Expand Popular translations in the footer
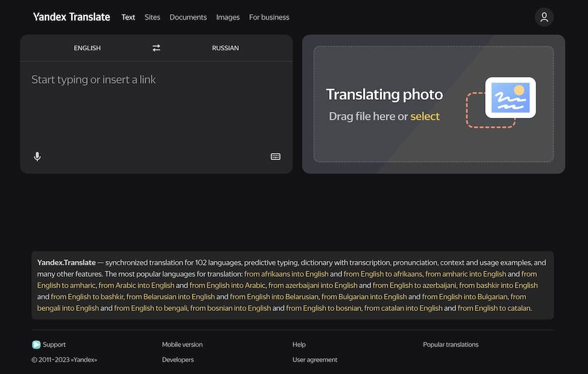 [x=450, y=344]
